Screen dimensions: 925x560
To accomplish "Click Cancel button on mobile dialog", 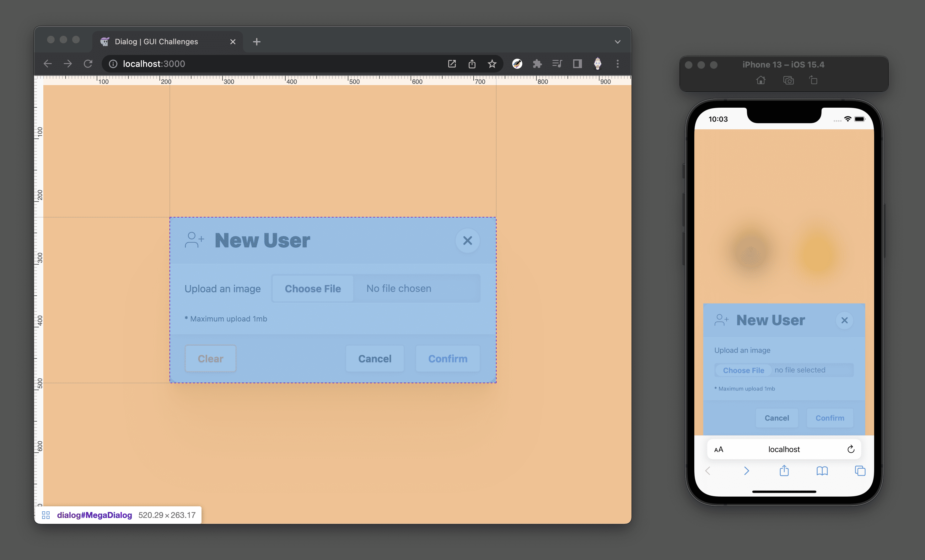I will tap(776, 417).
